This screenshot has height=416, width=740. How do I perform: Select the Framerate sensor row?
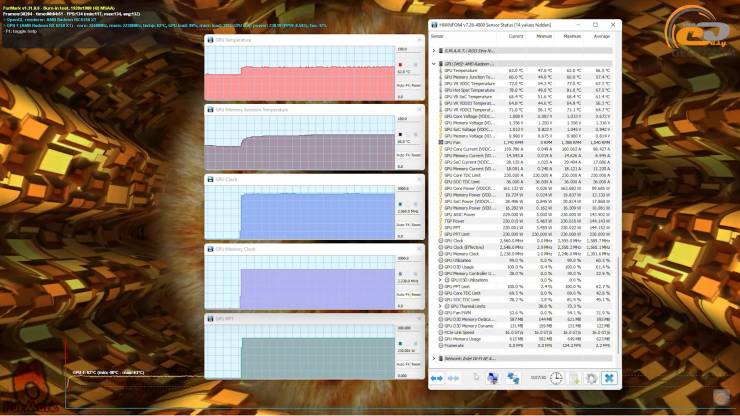526,346
